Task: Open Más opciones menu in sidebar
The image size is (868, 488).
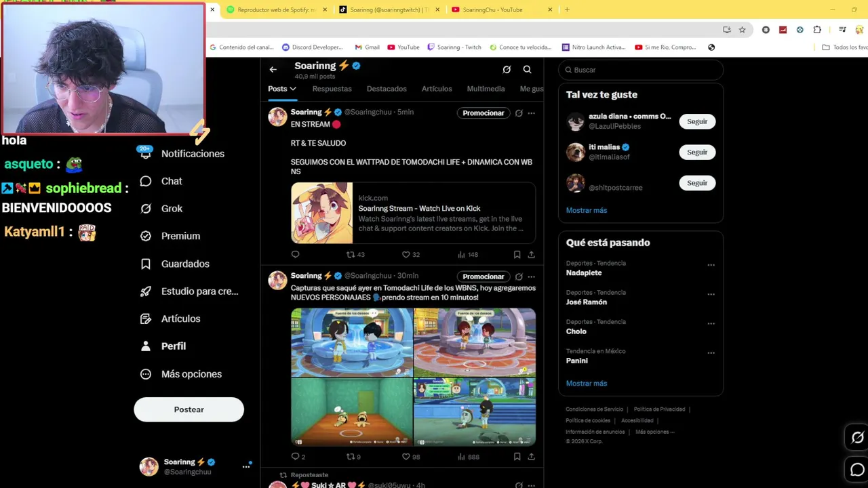Action: 181,374
